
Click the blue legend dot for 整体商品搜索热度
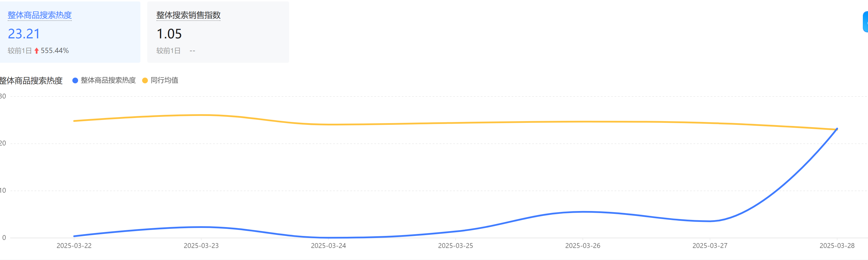pyautogui.click(x=75, y=80)
